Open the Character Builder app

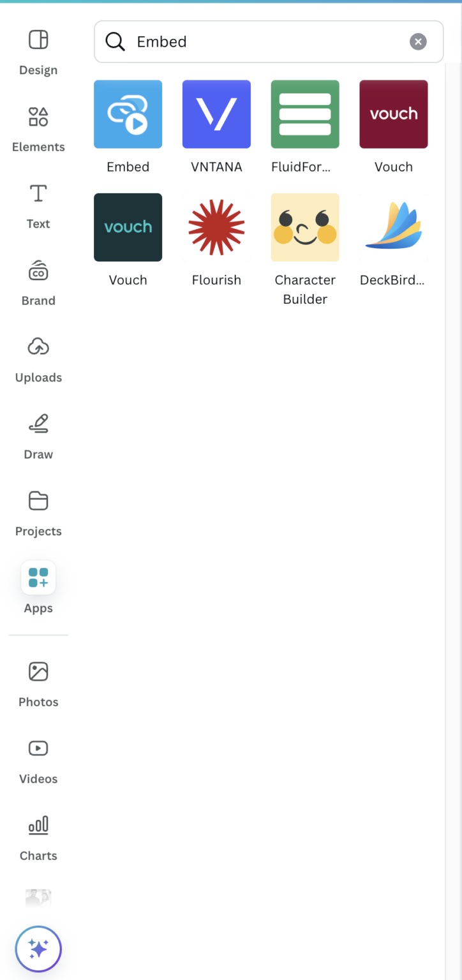pos(305,227)
